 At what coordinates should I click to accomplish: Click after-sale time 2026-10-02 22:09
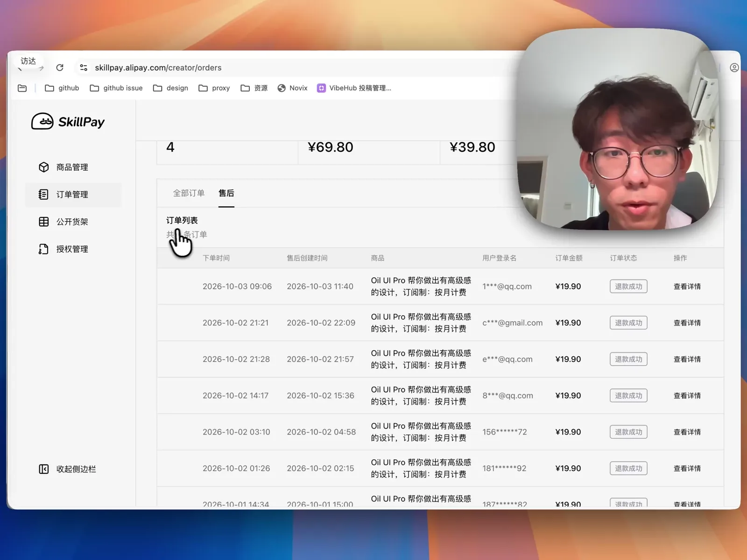point(321,323)
